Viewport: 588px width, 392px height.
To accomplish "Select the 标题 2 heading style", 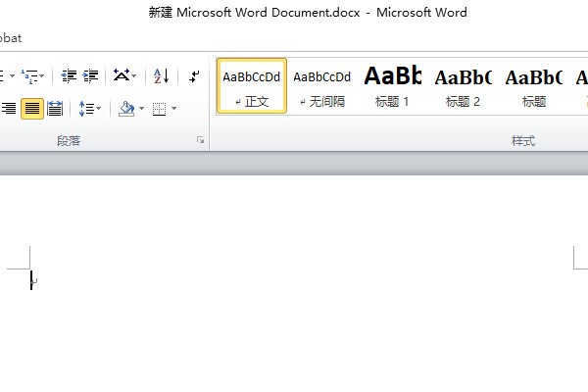I will click(463, 85).
